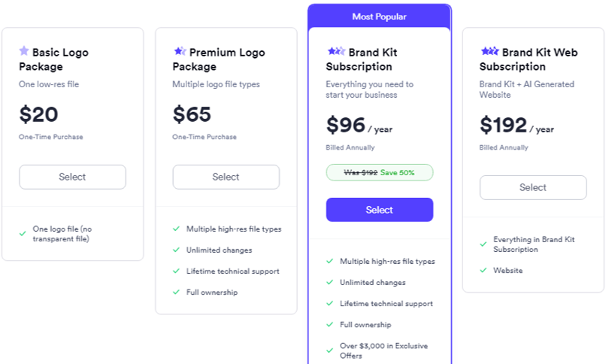Click the Most Popular banner

[x=380, y=17]
